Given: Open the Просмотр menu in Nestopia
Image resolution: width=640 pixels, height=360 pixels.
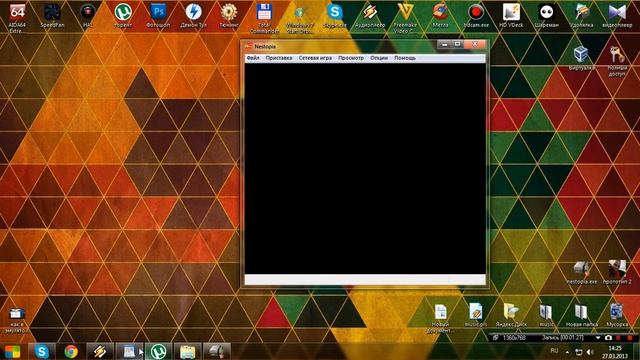Looking at the screenshot, I should (351, 58).
